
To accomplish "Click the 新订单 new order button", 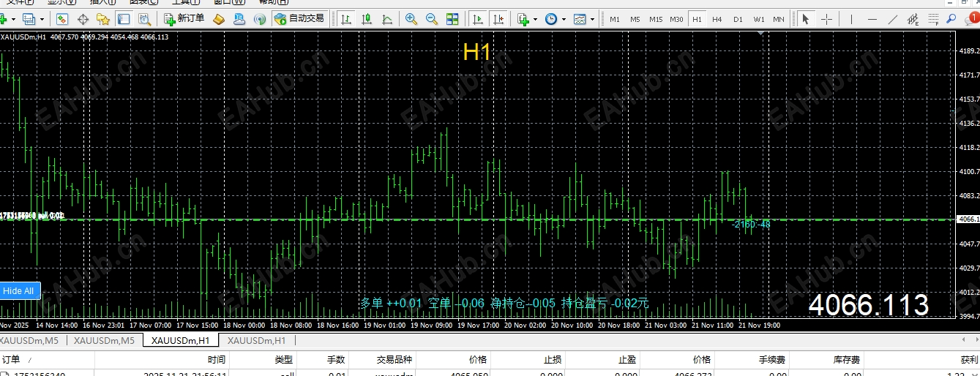I will click(x=184, y=18).
